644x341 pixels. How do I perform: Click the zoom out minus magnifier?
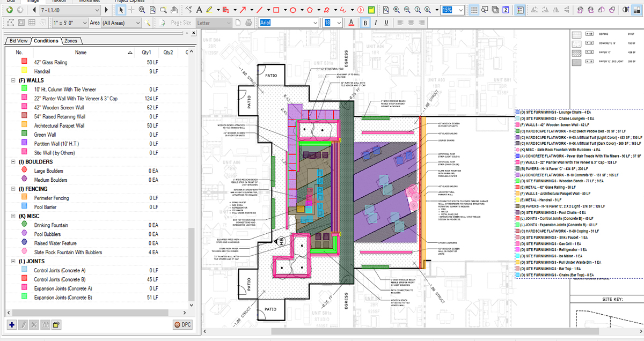[407, 10]
